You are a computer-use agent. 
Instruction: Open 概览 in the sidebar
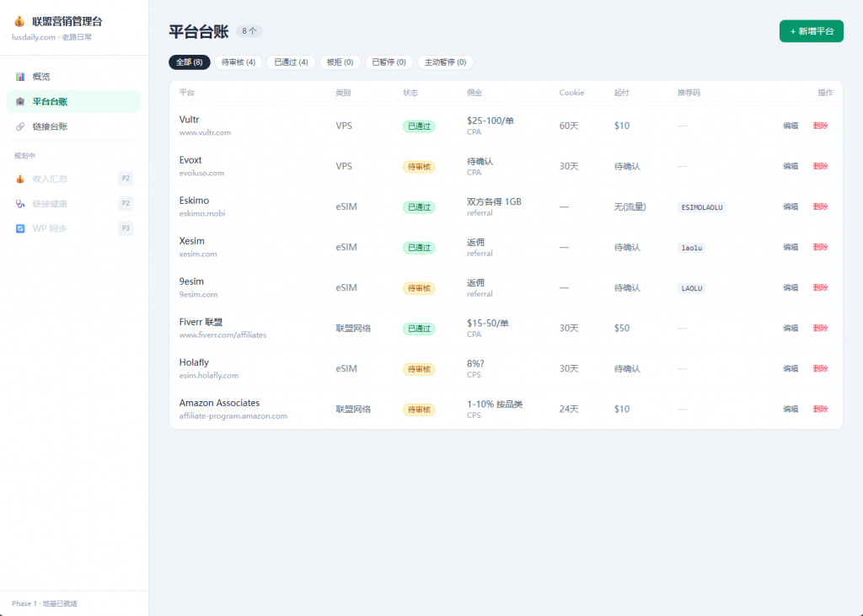click(74, 77)
